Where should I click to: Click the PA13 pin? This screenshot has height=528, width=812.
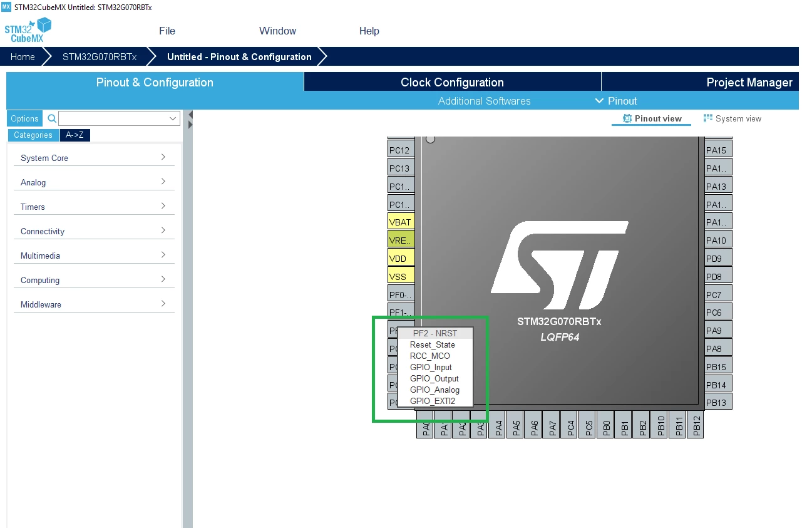718,186
